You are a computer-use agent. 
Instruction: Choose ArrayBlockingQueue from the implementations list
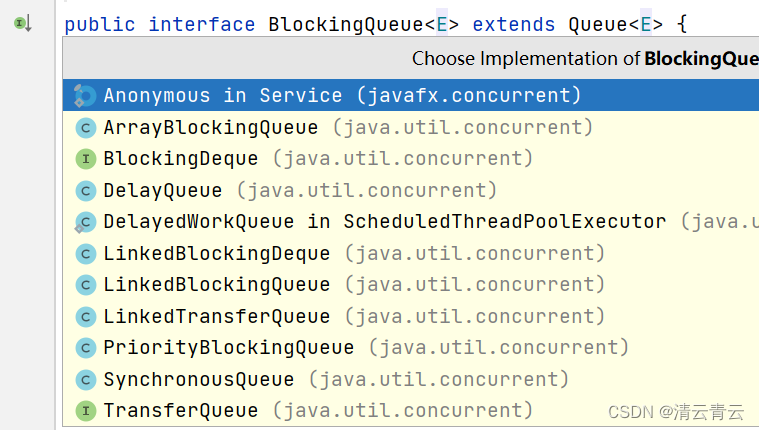[410, 127]
